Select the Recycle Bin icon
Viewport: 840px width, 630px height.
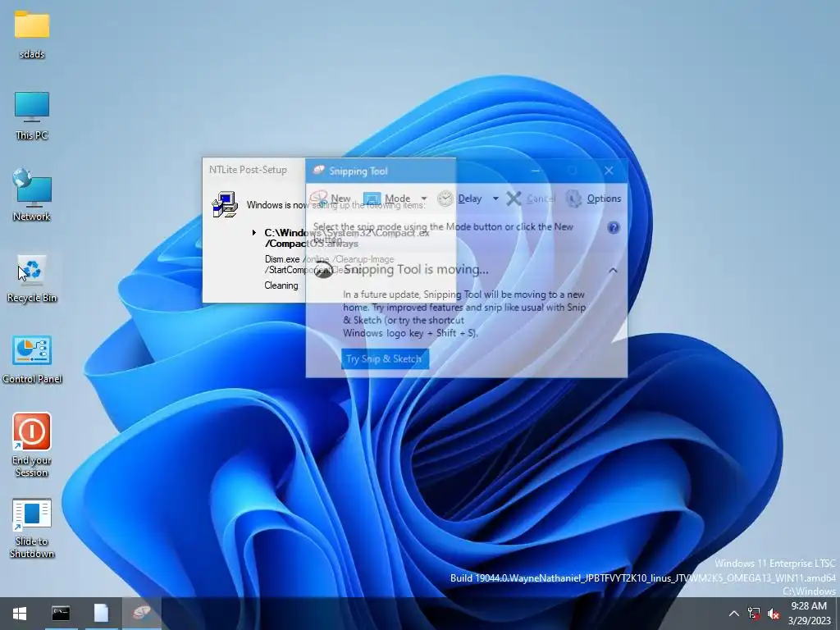coord(32,279)
